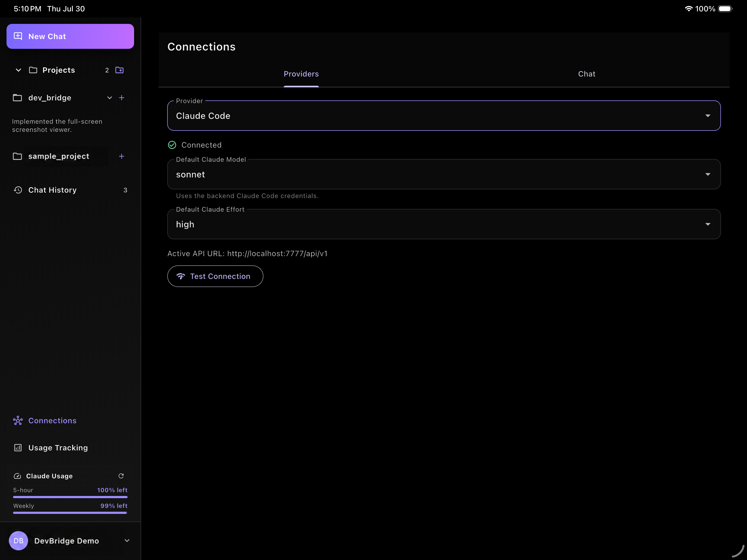Viewport: 747px width, 560px height.
Task: Click the dev_bridge folder icon
Action: tap(17, 98)
